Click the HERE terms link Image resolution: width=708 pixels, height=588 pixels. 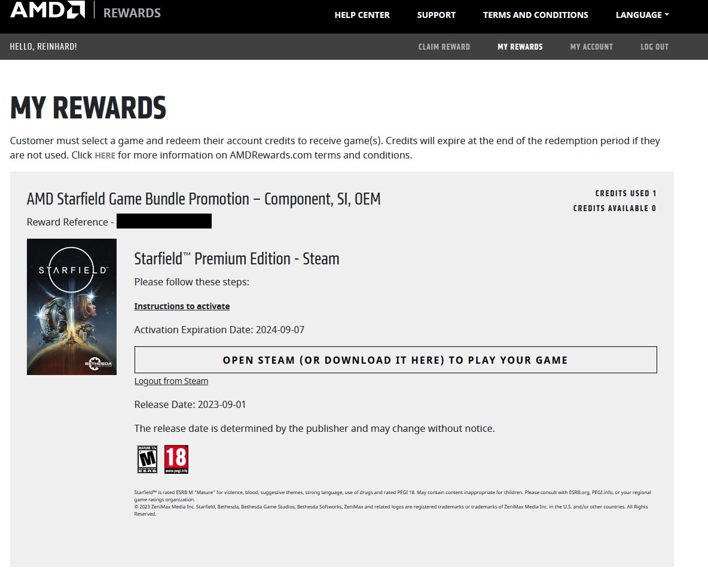click(x=105, y=156)
